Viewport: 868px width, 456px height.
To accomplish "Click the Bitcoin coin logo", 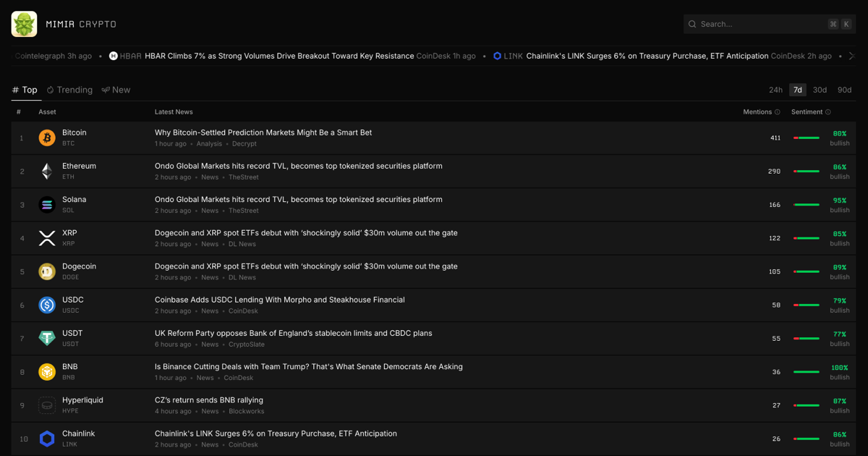I will pyautogui.click(x=47, y=138).
